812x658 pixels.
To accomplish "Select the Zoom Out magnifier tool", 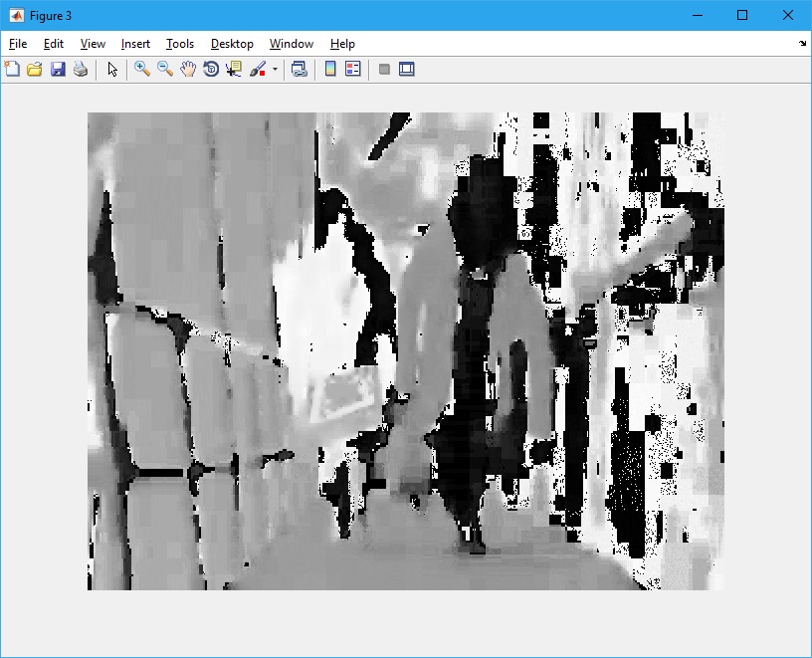I will tap(165, 69).
